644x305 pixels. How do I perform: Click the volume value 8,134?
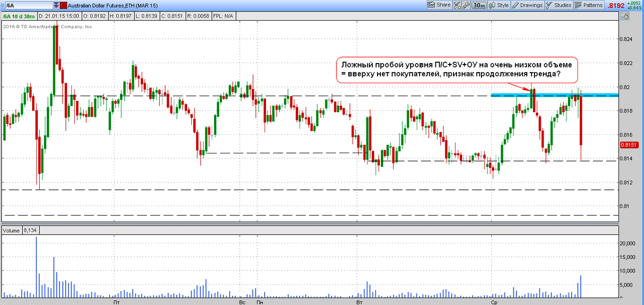click(x=30, y=230)
